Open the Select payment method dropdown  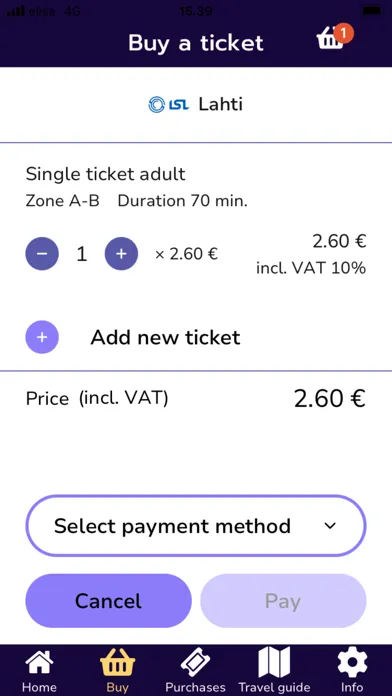click(x=196, y=526)
